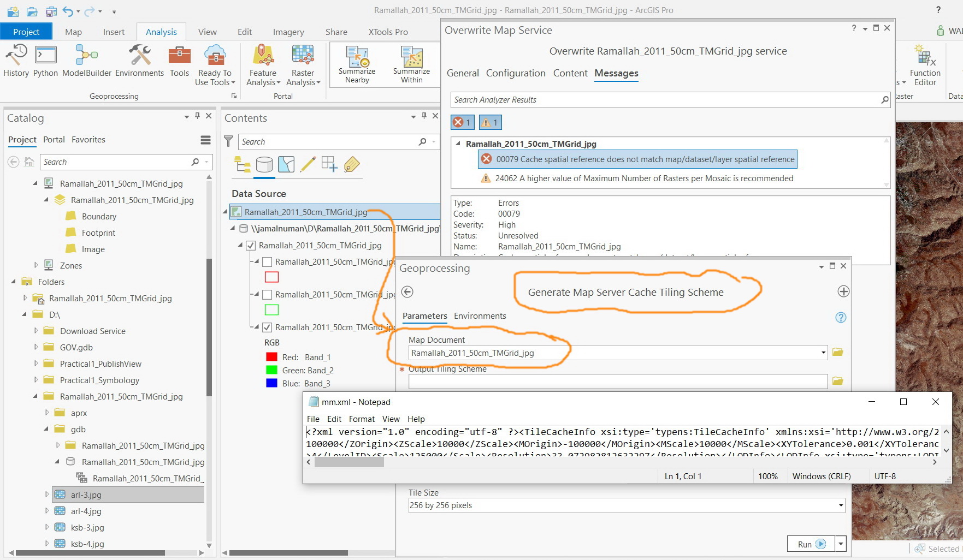Select the Practical1_Symbology folder

pos(99,380)
